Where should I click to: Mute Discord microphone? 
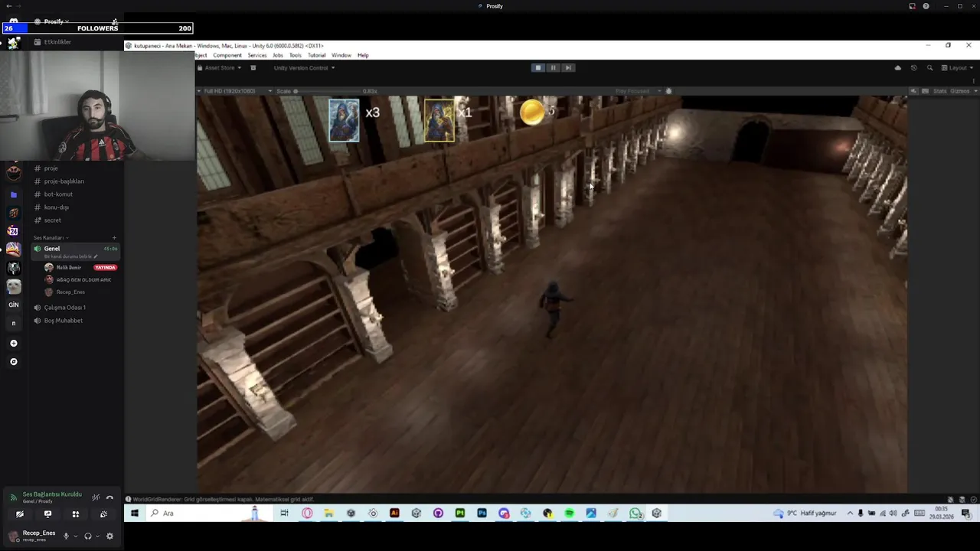pyautogui.click(x=66, y=536)
